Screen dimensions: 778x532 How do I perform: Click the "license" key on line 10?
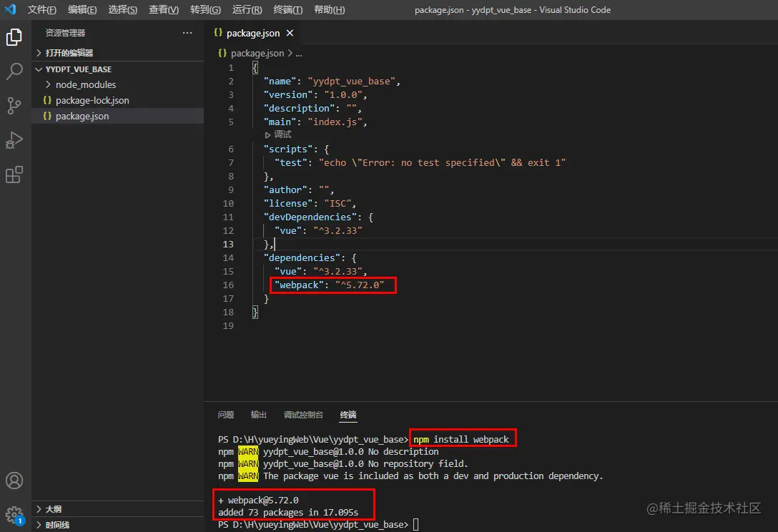pyautogui.click(x=288, y=203)
